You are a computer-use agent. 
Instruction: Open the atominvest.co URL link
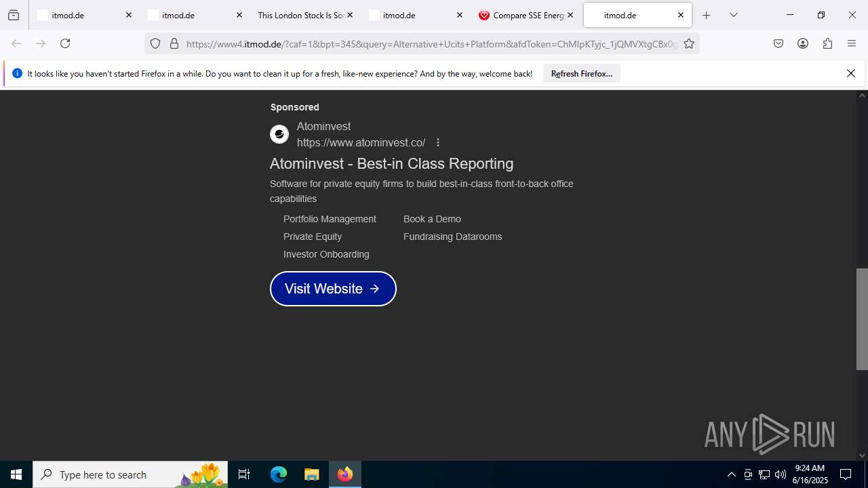(361, 142)
